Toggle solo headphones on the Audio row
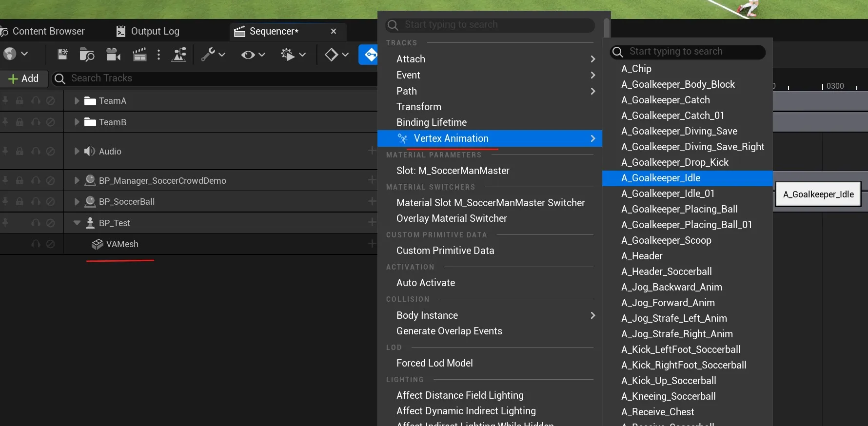Screen dimensions: 868x426 point(36,151)
